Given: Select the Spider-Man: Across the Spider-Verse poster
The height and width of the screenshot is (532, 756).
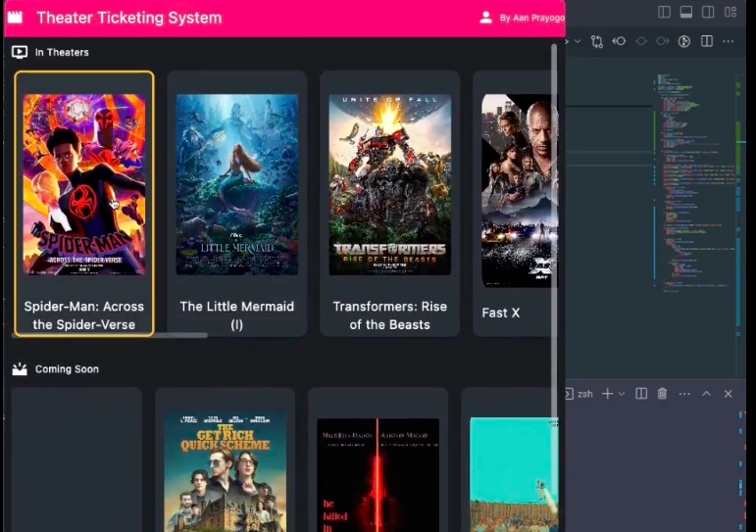Looking at the screenshot, I should pyautogui.click(x=84, y=184).
